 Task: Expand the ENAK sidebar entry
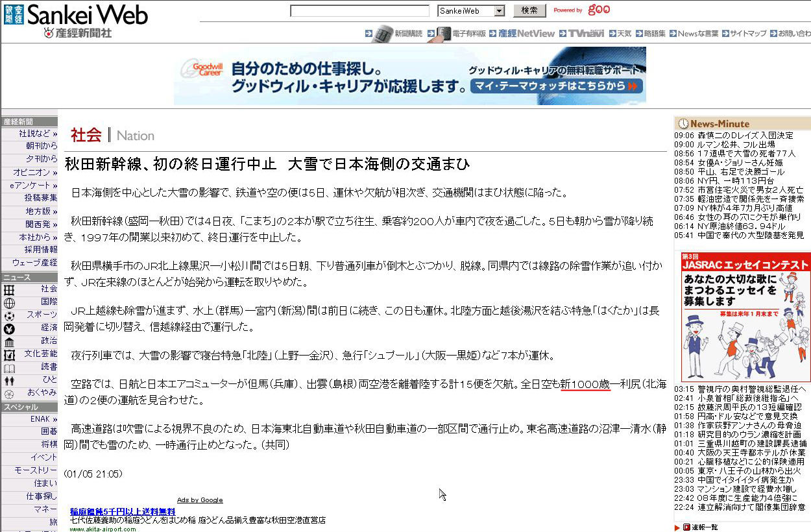click(x=43, y=419)
